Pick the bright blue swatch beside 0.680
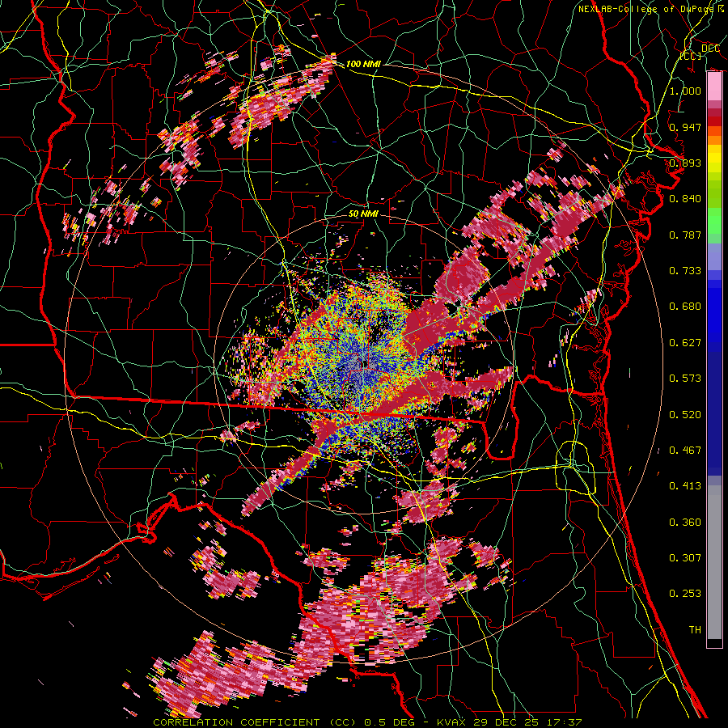Screen dimensions: 728x728 (714, 311)
